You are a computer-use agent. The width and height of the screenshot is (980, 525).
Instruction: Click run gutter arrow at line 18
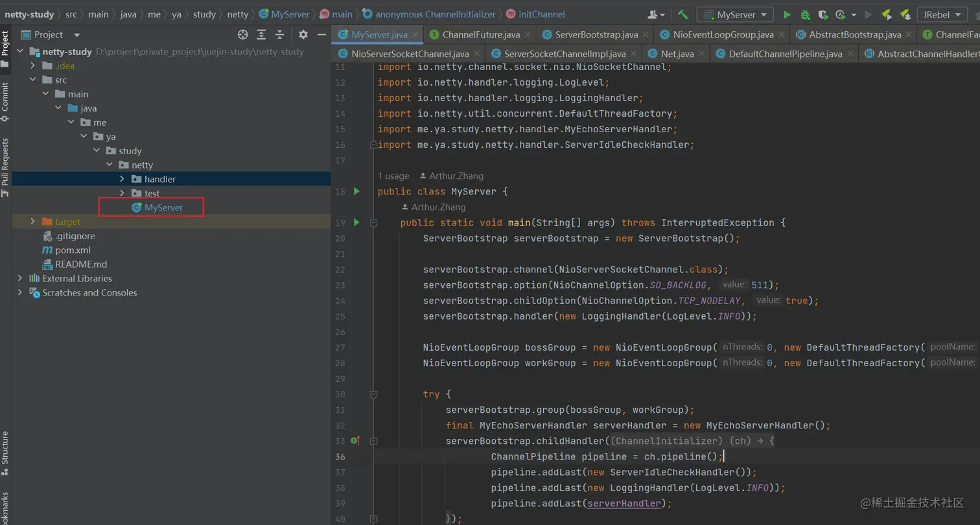(356, 191)
